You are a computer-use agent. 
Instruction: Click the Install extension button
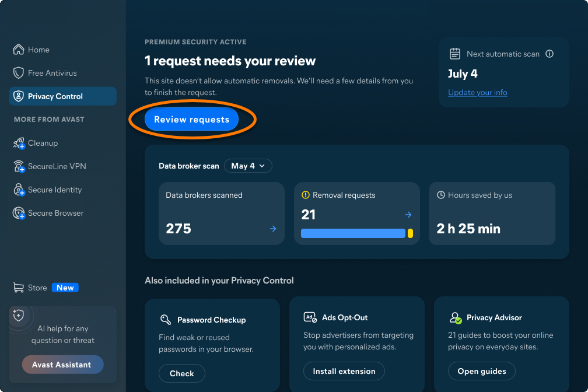(344, 371)
